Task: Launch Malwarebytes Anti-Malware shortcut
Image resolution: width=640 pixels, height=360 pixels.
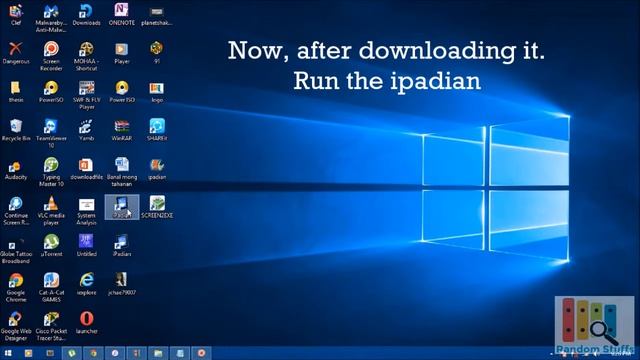Action: 51,18
